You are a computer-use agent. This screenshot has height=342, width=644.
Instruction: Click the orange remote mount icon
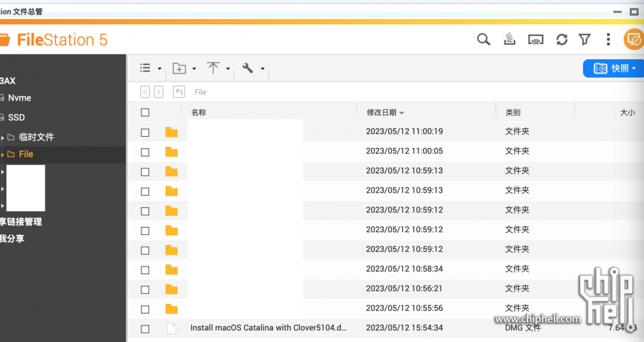(x=633, y=39)
